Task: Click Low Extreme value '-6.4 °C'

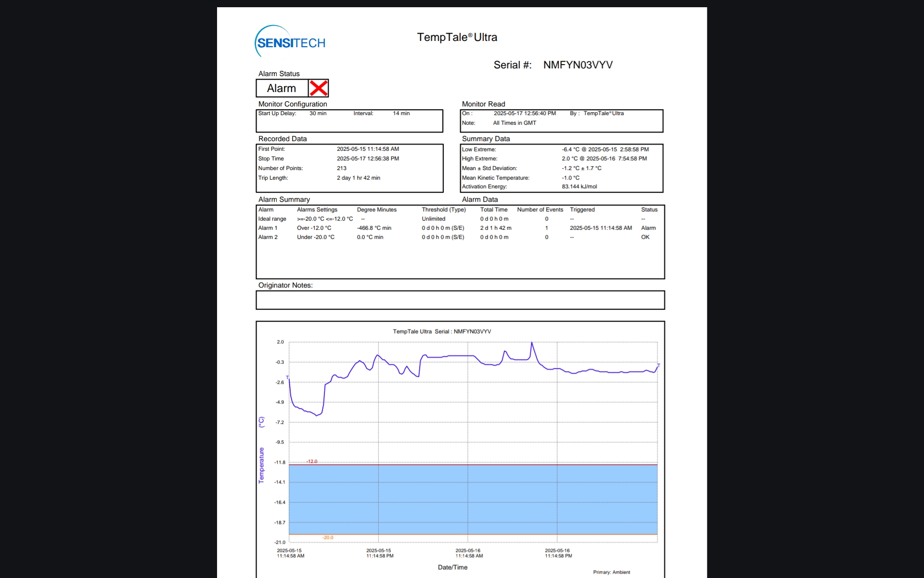Action: click(570, 149)
